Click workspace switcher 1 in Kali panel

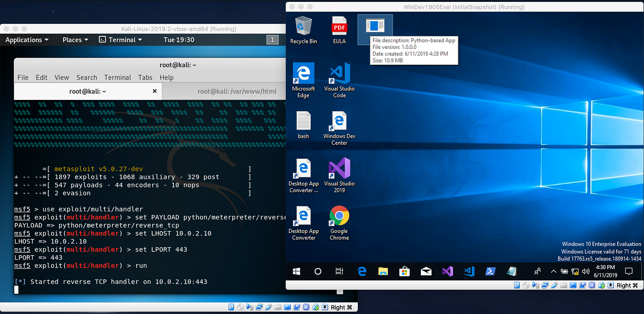coord(272,40)
